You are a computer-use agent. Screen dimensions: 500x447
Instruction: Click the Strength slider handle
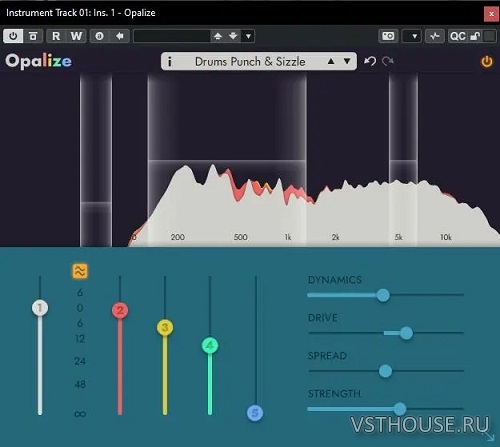400,409
